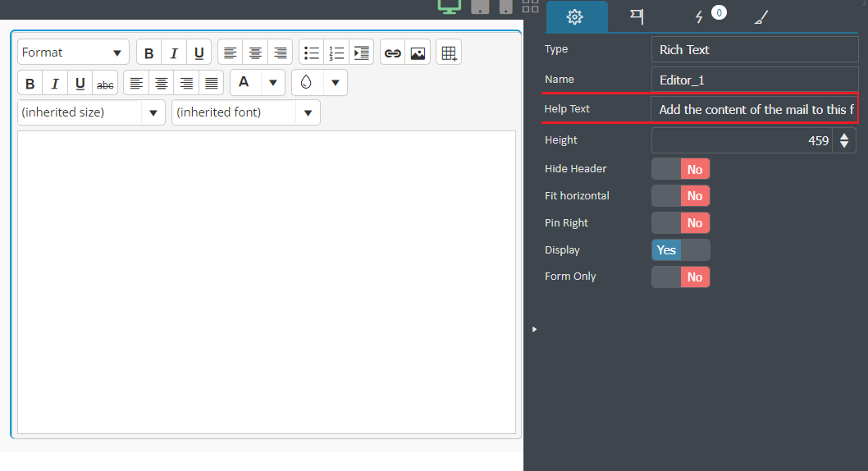Click the indent icon
The height and width of the screenshot is (471, 868).
pyautogui.click(x=362, y=53)
